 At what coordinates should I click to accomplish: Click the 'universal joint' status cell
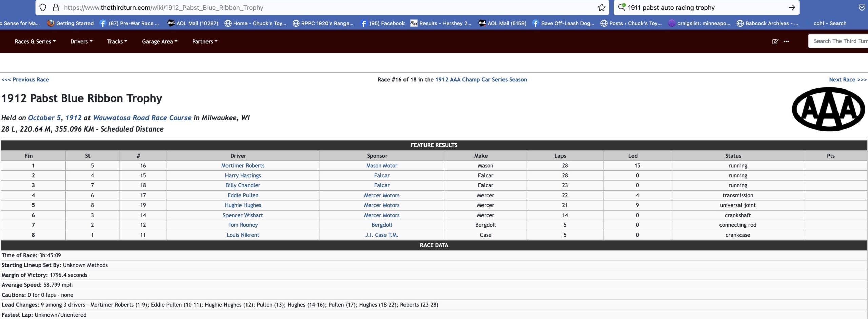pos(738,205)
